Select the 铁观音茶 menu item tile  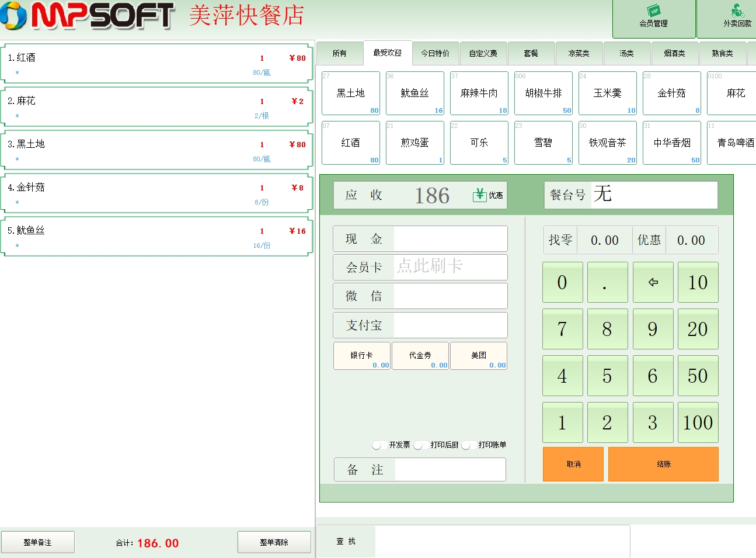607,143
